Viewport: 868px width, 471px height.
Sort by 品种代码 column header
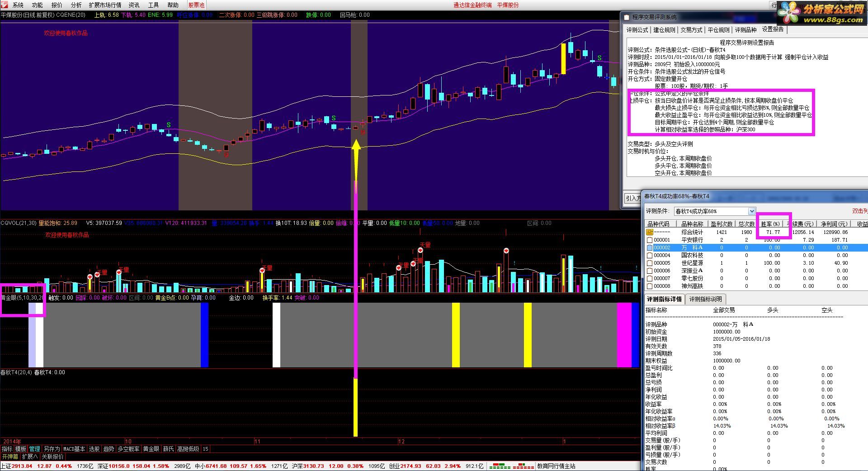(x=660, y=224)
